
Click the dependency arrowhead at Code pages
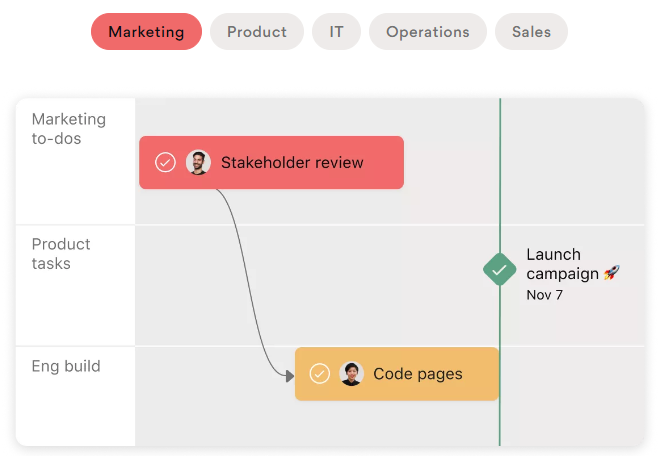(290, 376)
